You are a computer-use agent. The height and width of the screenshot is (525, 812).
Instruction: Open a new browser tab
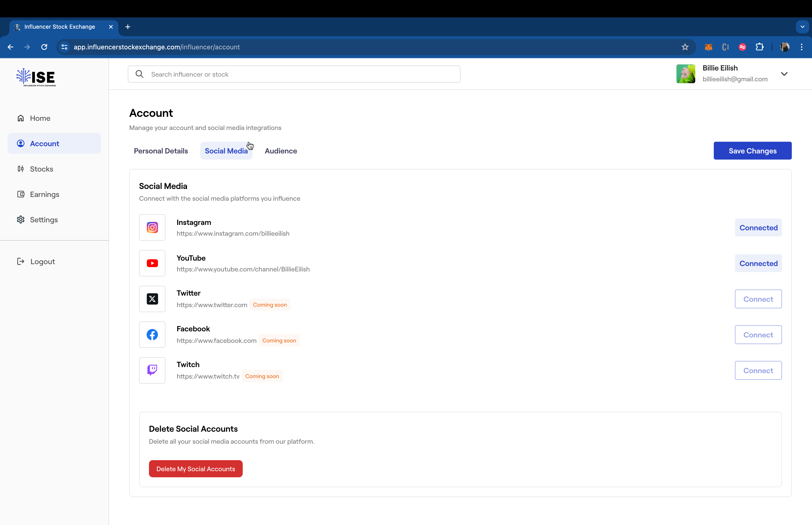point(128,27)
